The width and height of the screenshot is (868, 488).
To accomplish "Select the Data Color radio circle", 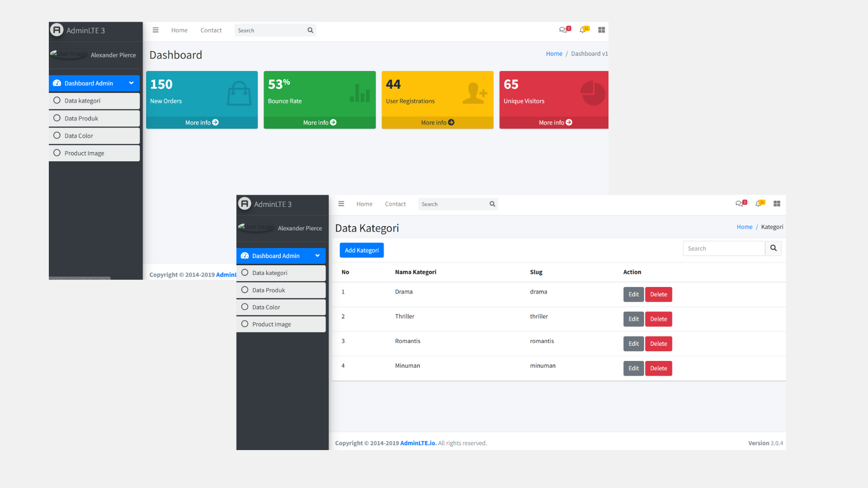I will coord(57,136).
